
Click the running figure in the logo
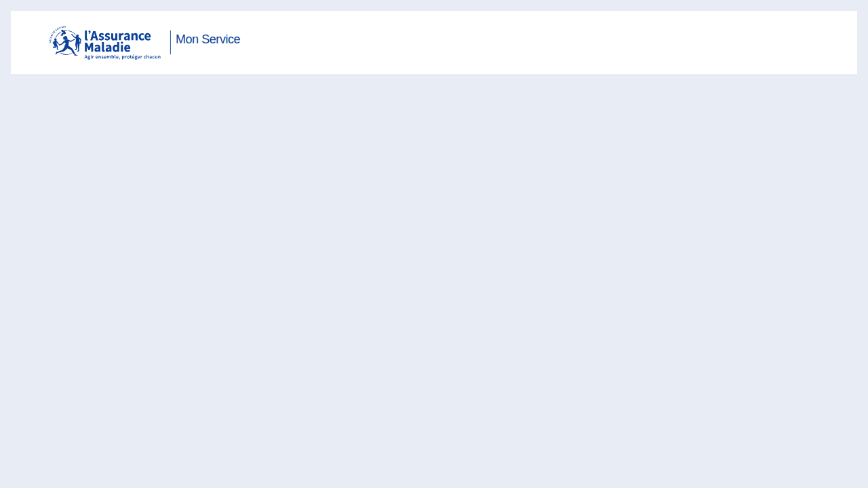coord(66,45)
